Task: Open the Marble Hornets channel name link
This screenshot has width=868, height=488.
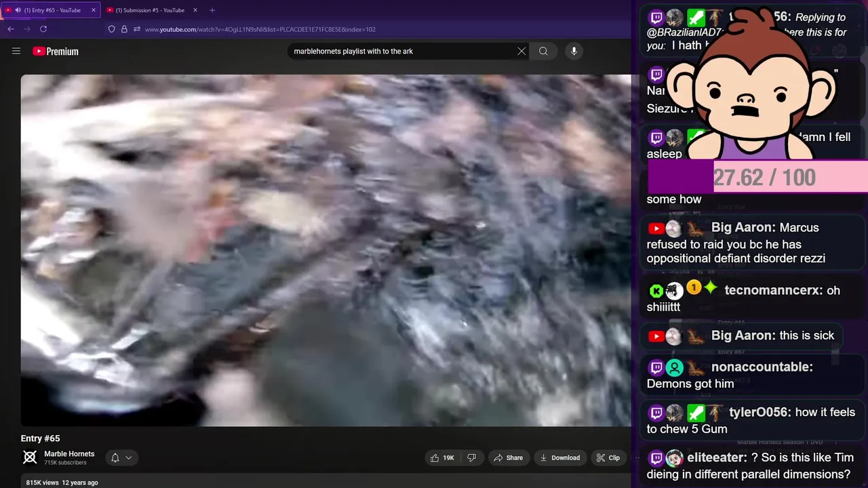Action: [69, 454]
